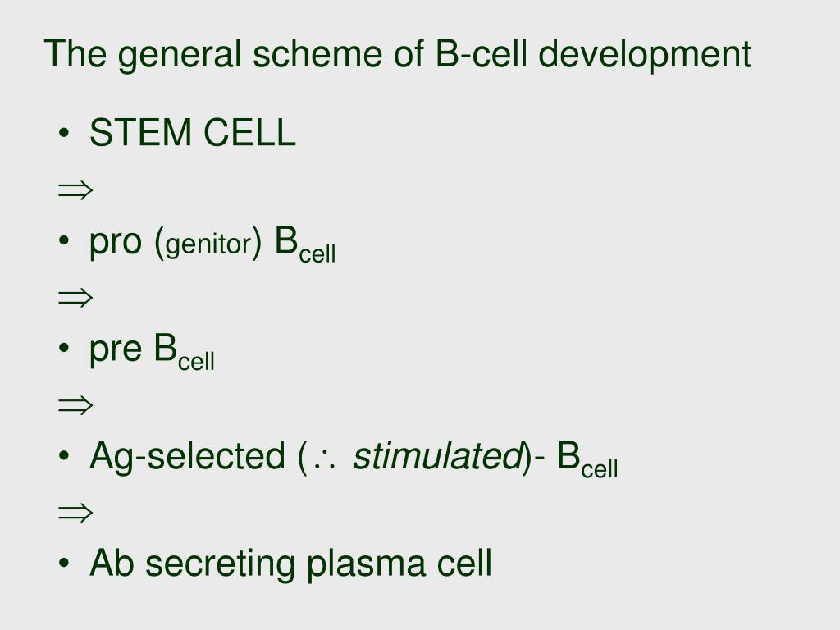Click the bullet before pro (genitor)
Viewport: 840px width, 630px height.
pyautogui.click(x=64, y=240)
